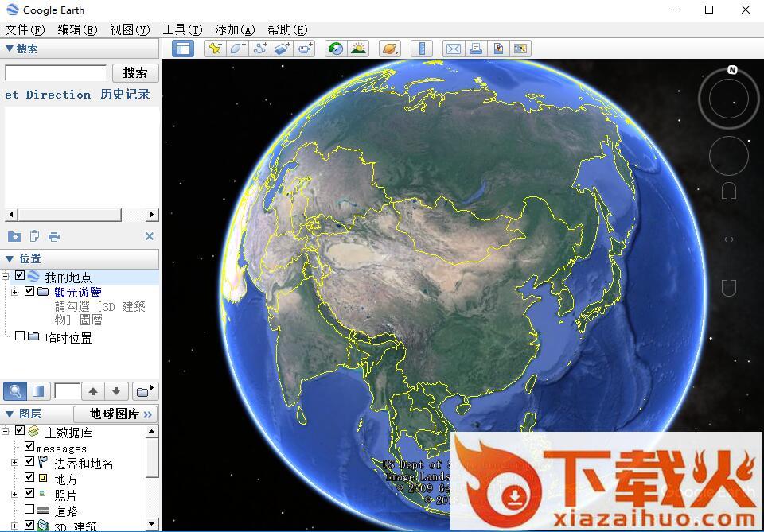Click the layers scrollbar down arrow
The image size is (764, 532).
[152, 524]
